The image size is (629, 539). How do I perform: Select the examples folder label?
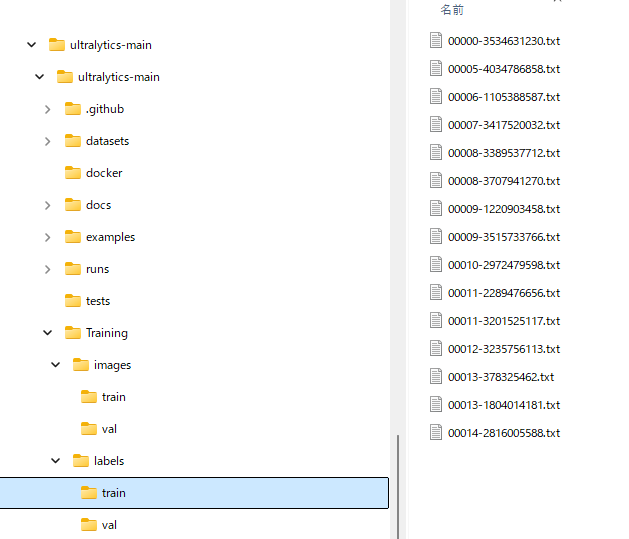[110, 237]
